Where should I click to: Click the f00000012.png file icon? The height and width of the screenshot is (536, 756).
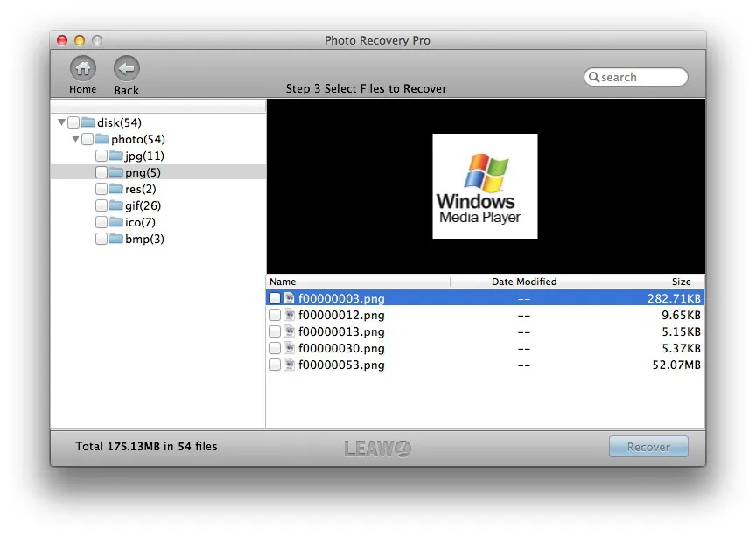point(290,316)
